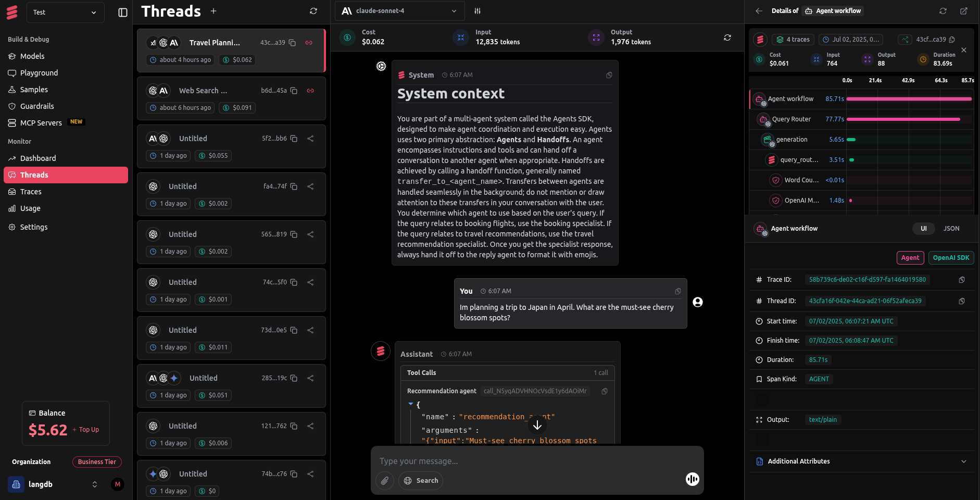This screenshot has width=980, height=500.
Task: Open the Traces page from the sidebar
Action: tap(30, 191)
